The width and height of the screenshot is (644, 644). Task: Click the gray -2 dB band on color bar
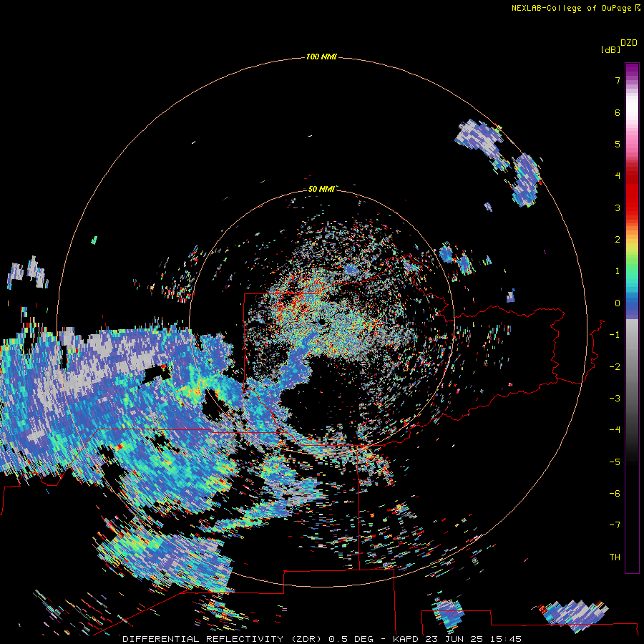[x=632, y=366]
